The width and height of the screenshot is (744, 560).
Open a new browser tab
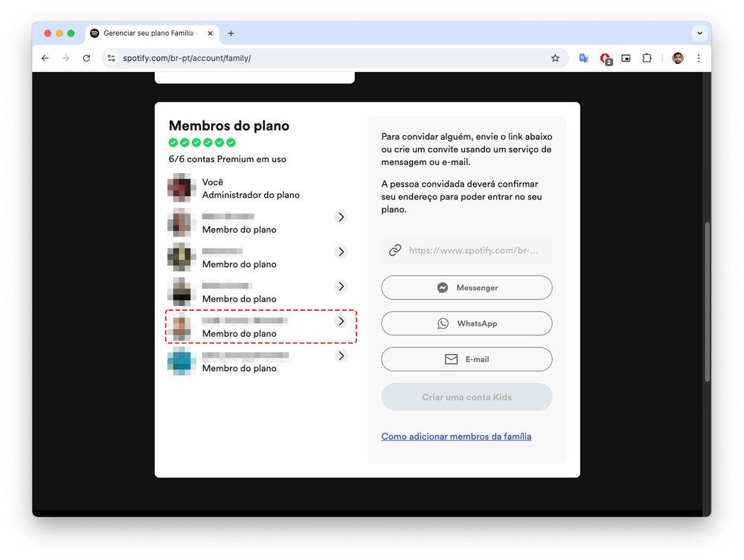pos(231,33)
